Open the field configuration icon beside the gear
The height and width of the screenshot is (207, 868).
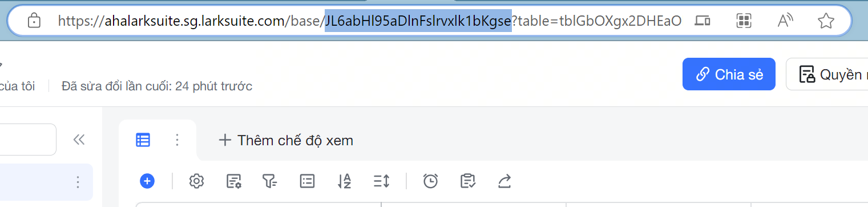tap(234, 181)
